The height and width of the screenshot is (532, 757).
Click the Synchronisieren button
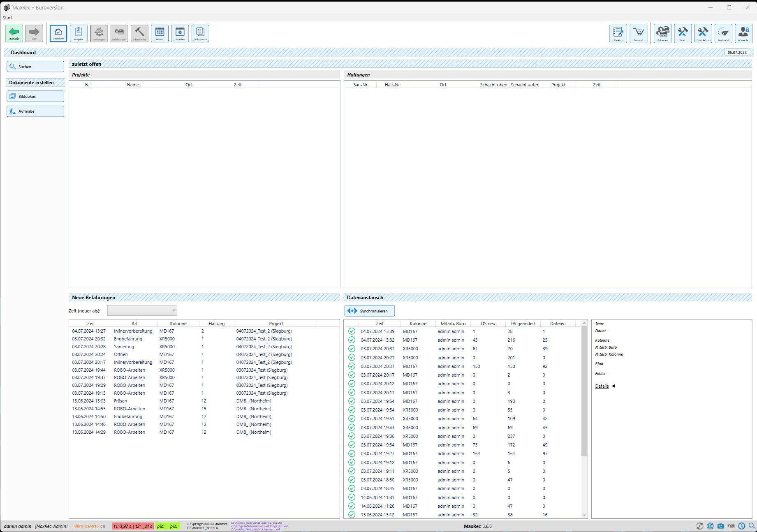click(x=369, y=311)
